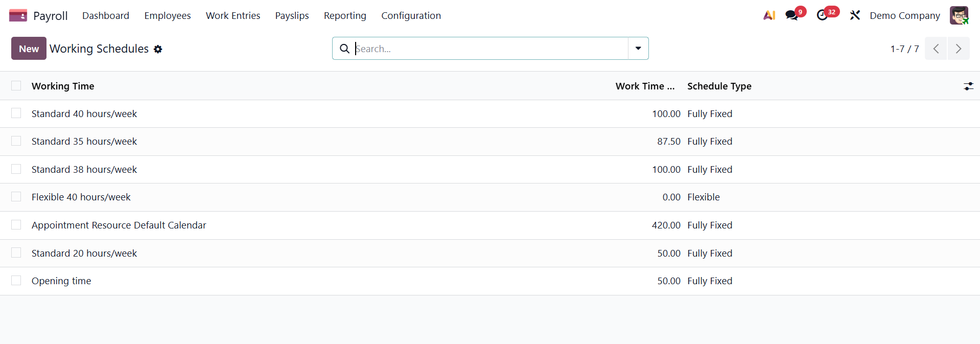
Task: Open the activities clock icon
Action: tap(822, 15)
